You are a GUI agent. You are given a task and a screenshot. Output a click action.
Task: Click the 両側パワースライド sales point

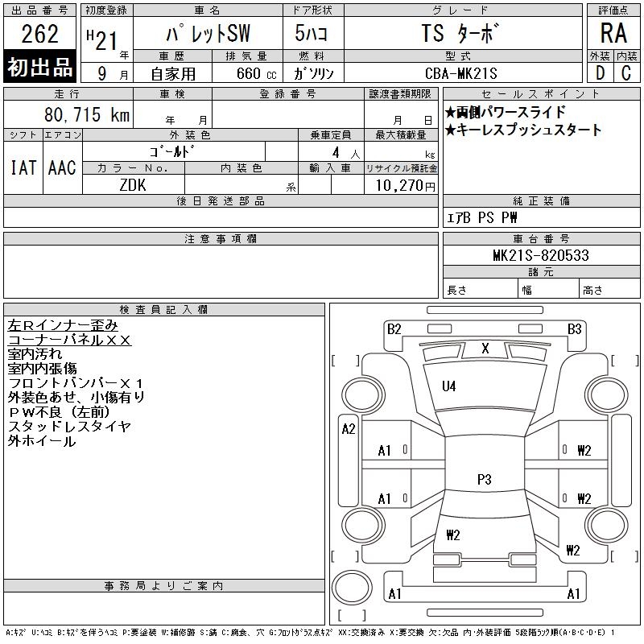tap(505, 112)
